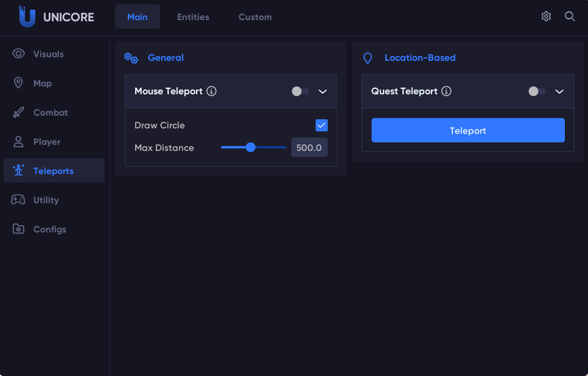Screen dimensions: 588x376
Task: Switch to the Entities tab
Action: (193, 17)
